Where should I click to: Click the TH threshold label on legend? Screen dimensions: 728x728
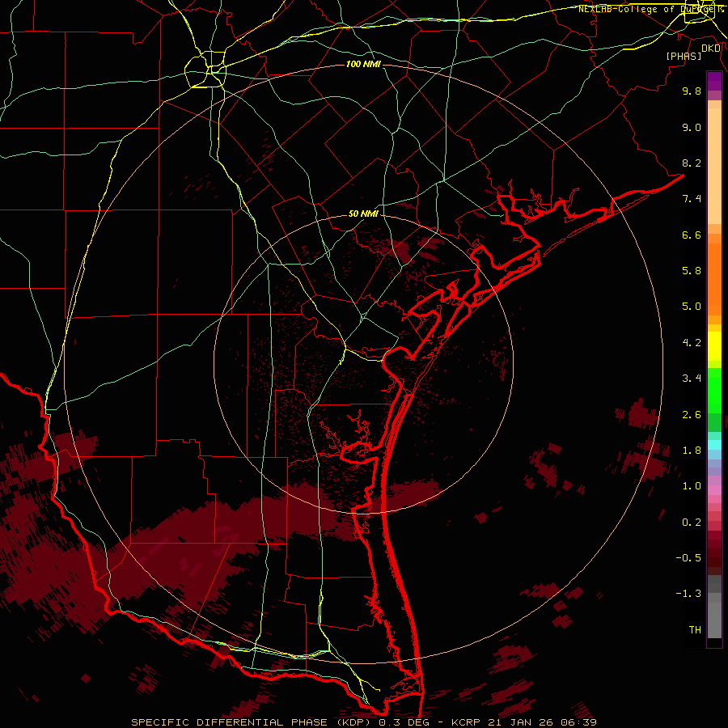[695, 630]
